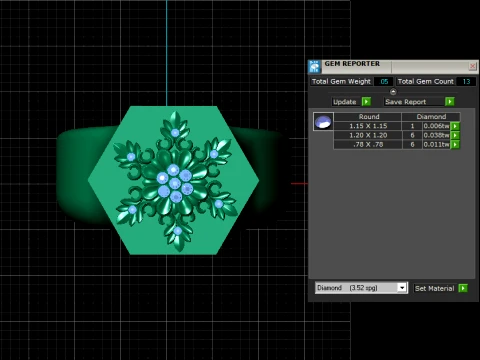
Task: Collapse the panel with the round arrow
Action: (x=393, y=91)
